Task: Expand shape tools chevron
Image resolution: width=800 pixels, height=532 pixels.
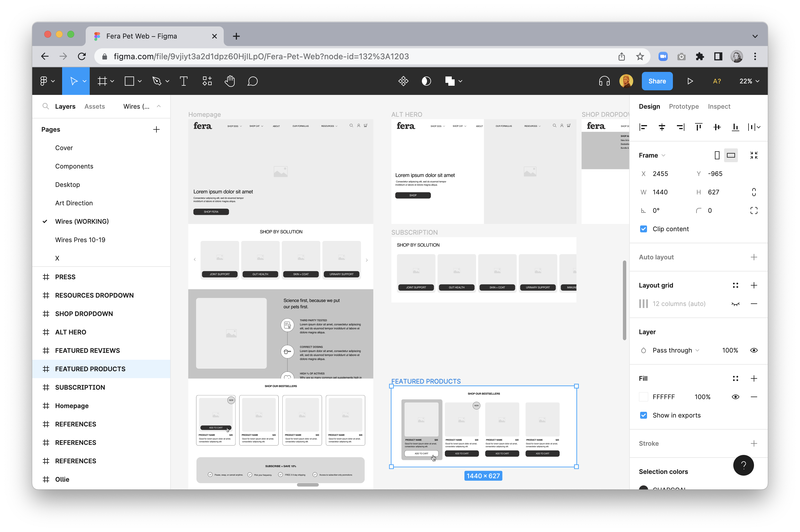Action: click(139, 81)
